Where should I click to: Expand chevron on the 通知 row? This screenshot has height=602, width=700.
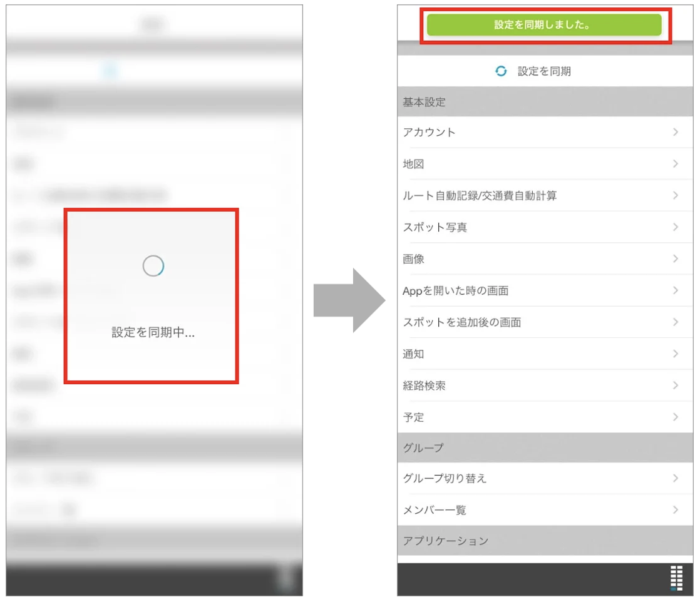click(x=676, y=354)
